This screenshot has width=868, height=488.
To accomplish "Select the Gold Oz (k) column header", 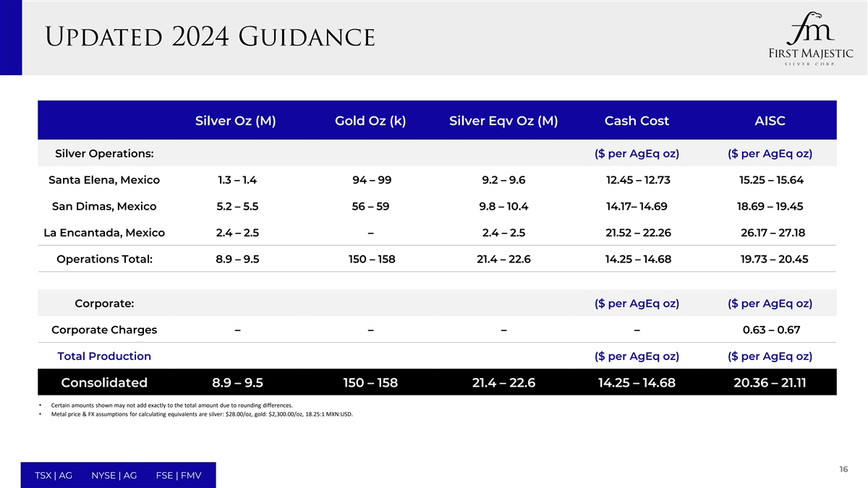I will click(x=370, y=121).
